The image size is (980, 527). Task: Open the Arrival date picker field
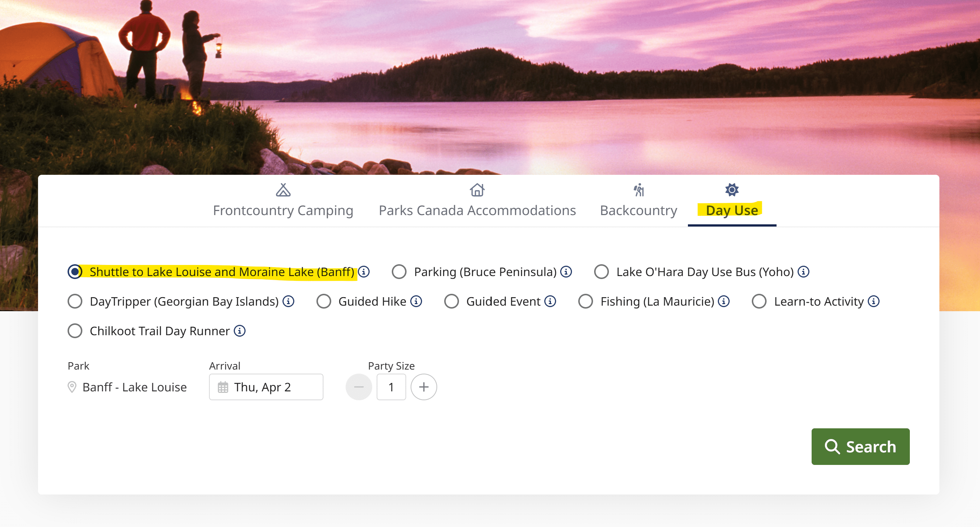pos(266,387)
